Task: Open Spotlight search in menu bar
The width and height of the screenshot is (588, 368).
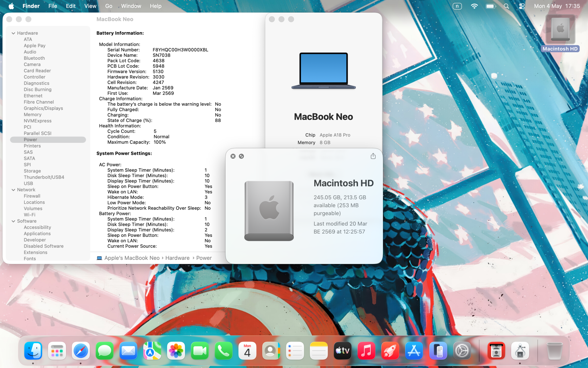Action: point(506,6)
